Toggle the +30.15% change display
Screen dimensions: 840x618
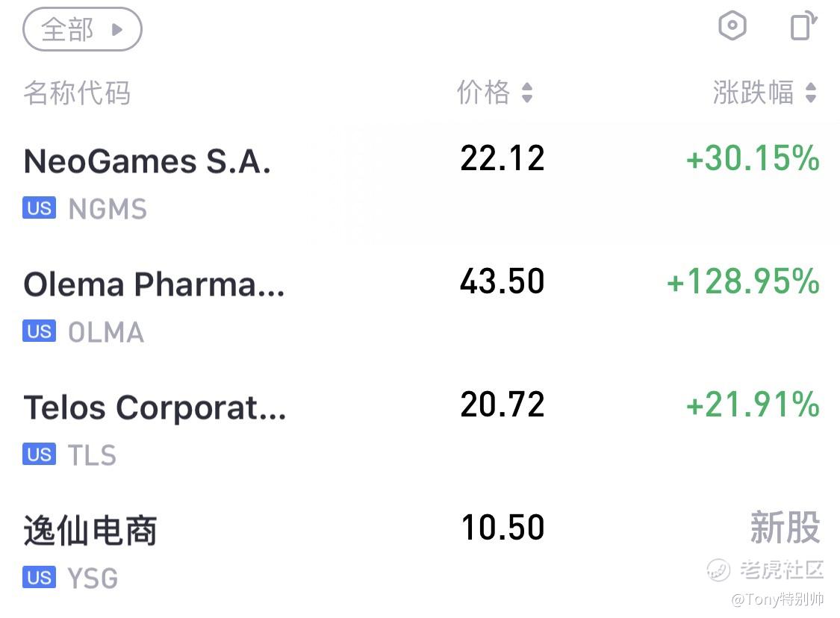pos(753,158)
